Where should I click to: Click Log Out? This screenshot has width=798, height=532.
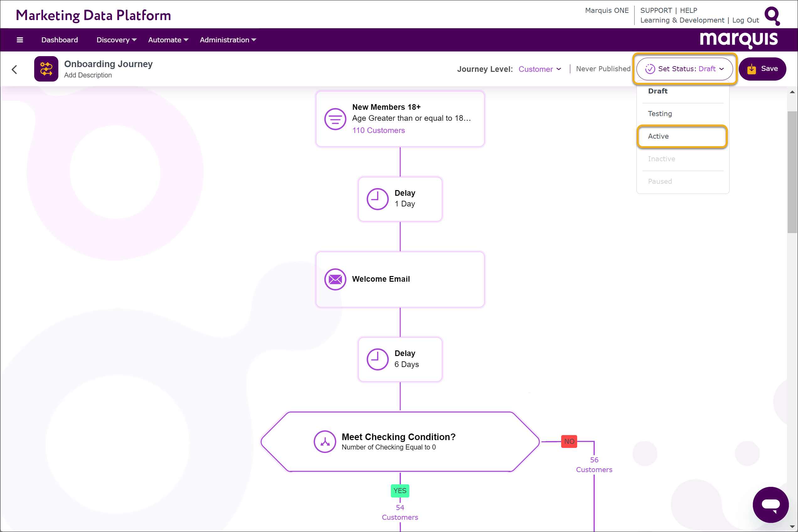point(745,20)
